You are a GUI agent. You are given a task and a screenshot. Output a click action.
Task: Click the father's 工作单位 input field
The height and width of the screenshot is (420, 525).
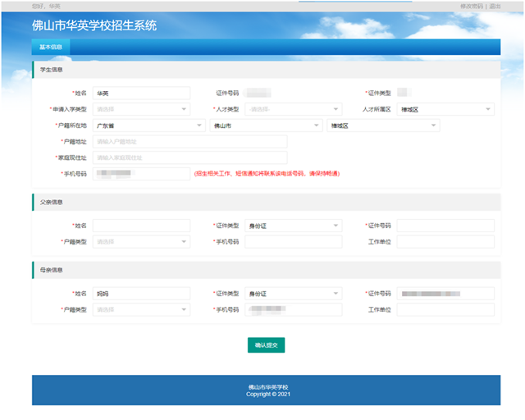445,242
